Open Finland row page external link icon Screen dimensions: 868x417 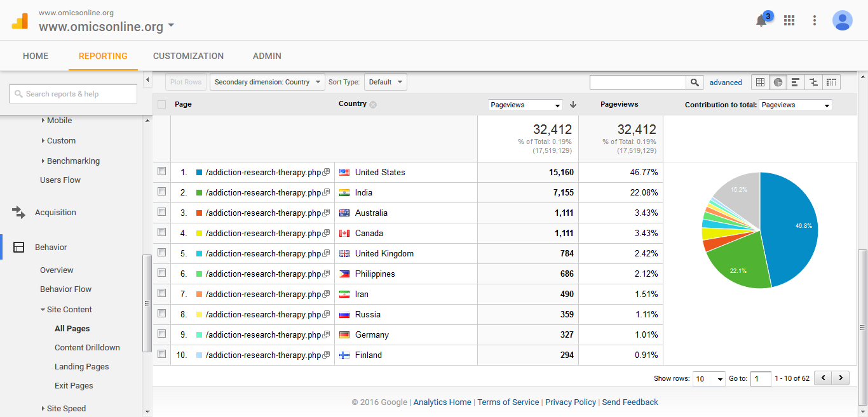pos(326,355)
